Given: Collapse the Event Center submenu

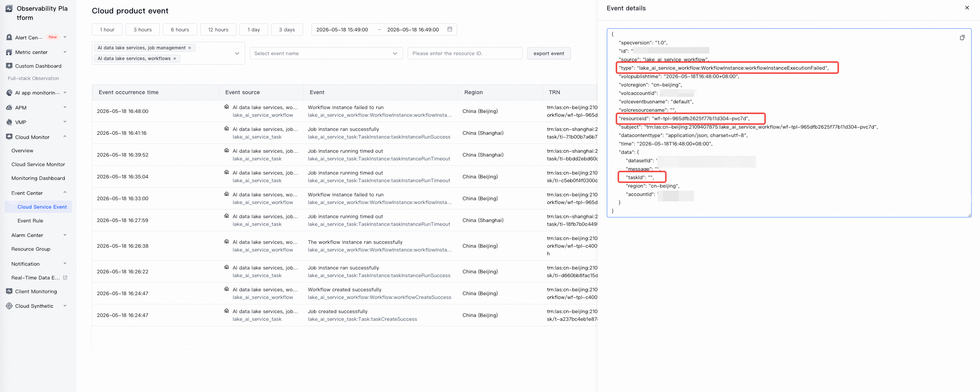Looking at the screenshot, I should (x=65, y=193).
